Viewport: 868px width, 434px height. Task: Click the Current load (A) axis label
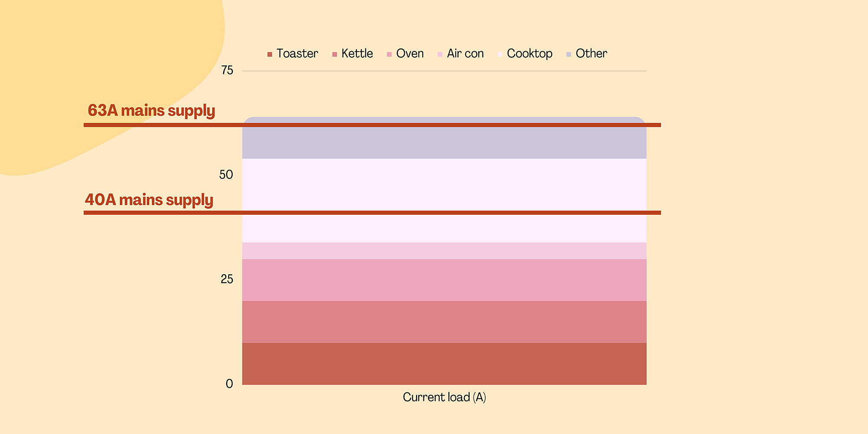point(444,397)
